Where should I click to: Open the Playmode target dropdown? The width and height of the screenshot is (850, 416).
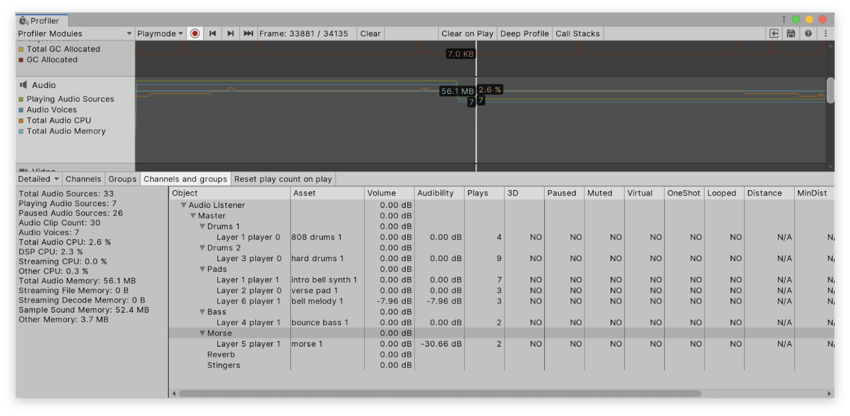160,34
